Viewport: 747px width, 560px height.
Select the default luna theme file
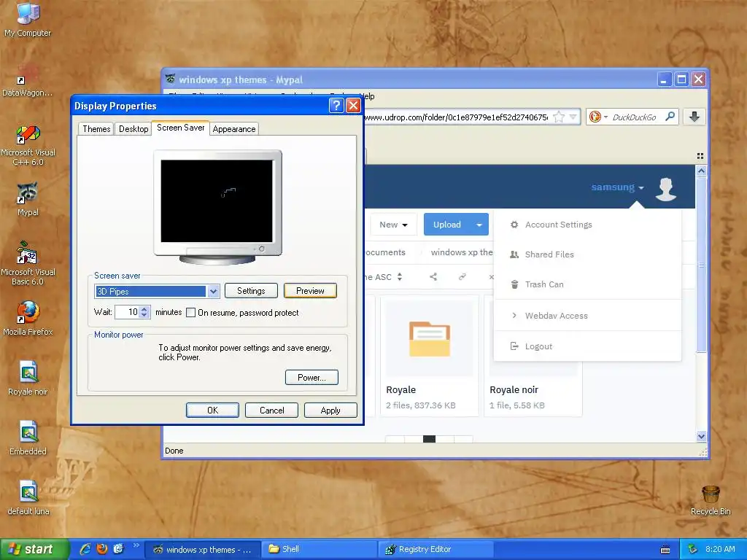coord(28,498)
